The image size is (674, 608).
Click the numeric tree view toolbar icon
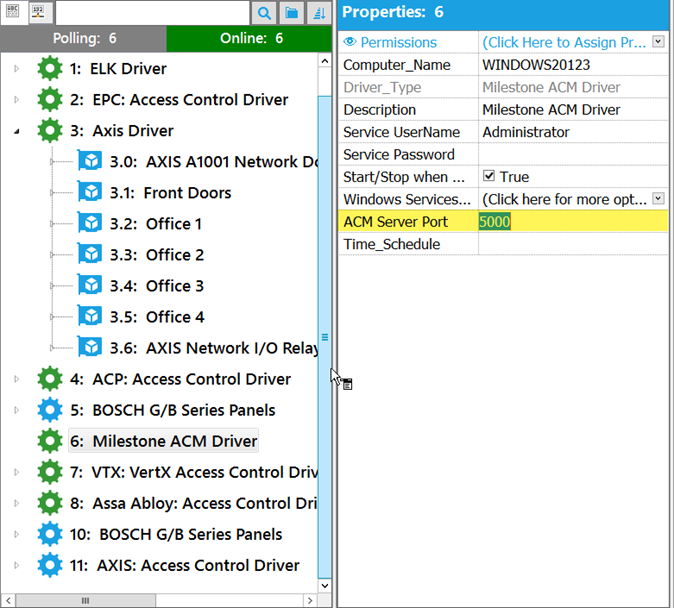point(39,12)
